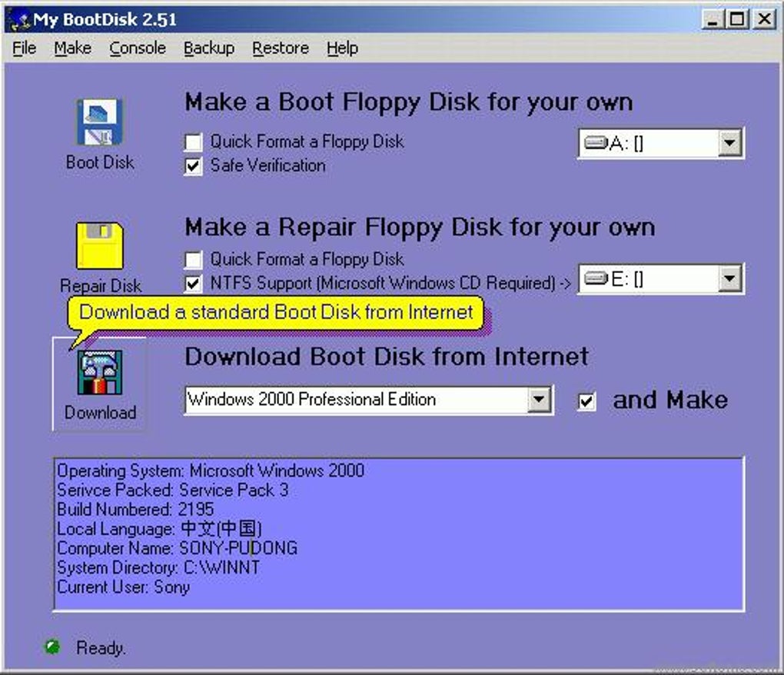This screenshot has height=675, width=784.
Task: Enable Quick Format under Boot Floppy Disk
Action: 194,142
